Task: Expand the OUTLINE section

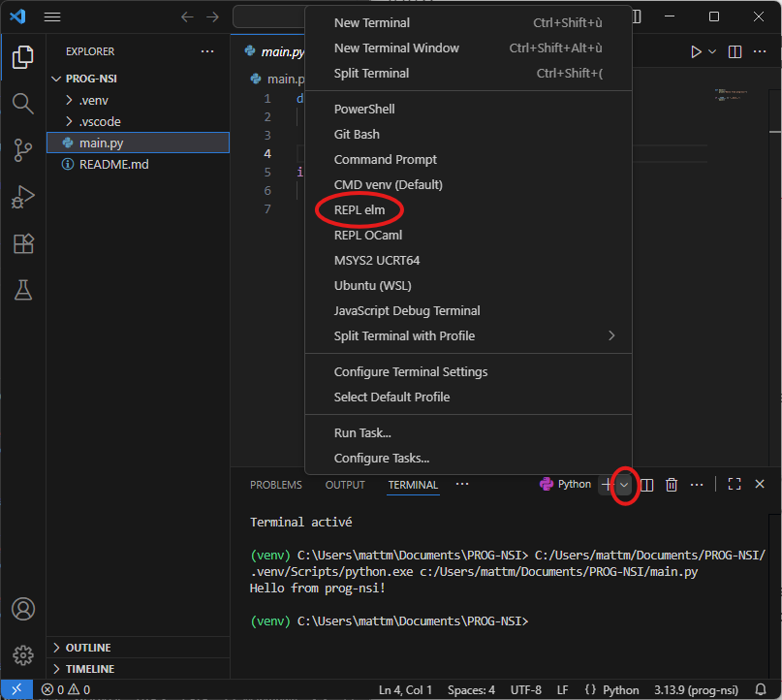Action: point(87,648)
